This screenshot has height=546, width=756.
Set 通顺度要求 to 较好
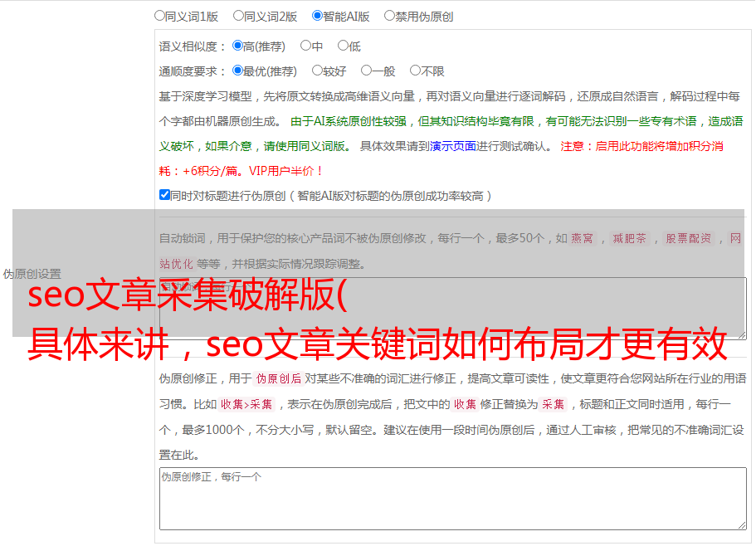[x=317, y=71]
